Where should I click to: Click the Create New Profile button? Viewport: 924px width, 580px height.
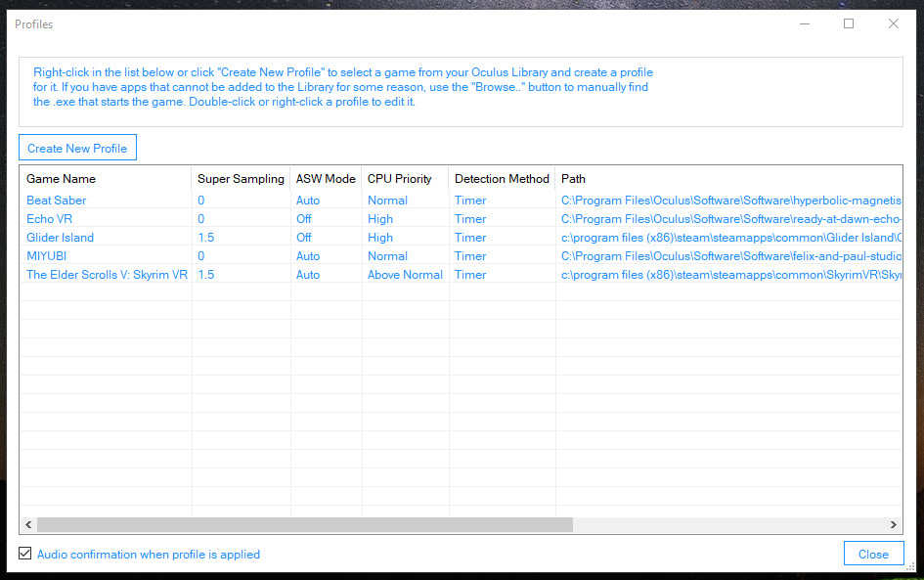pos(78,148)
